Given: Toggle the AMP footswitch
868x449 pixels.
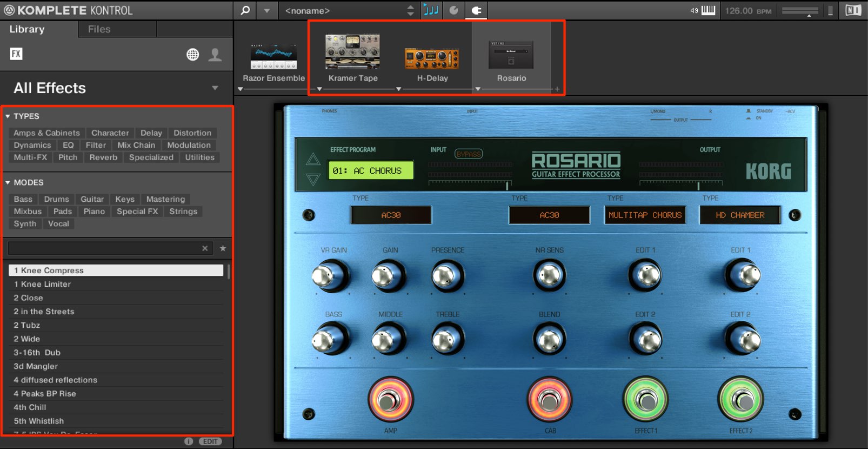Looking at the screenshot, I should (x=390, y=400).
